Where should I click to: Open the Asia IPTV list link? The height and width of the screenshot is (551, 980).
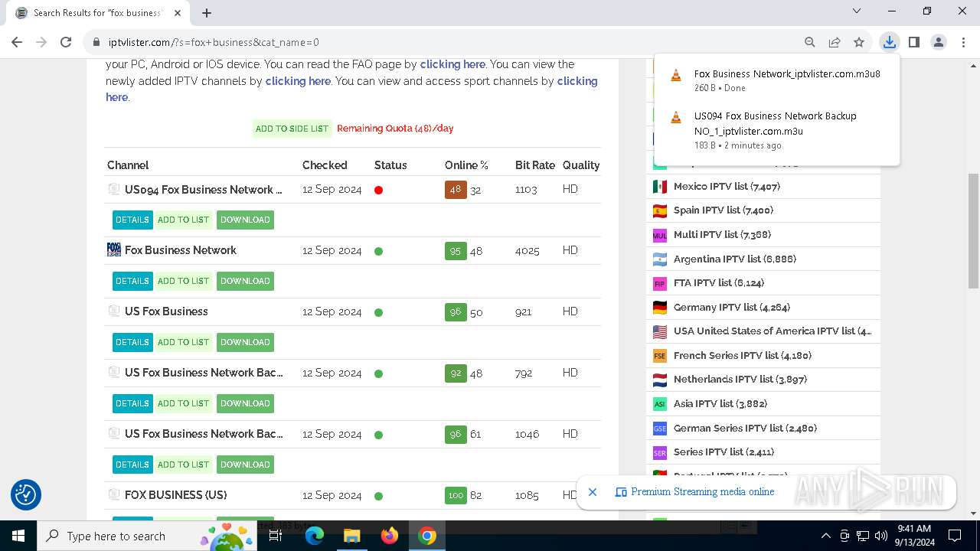click(720, 404)
